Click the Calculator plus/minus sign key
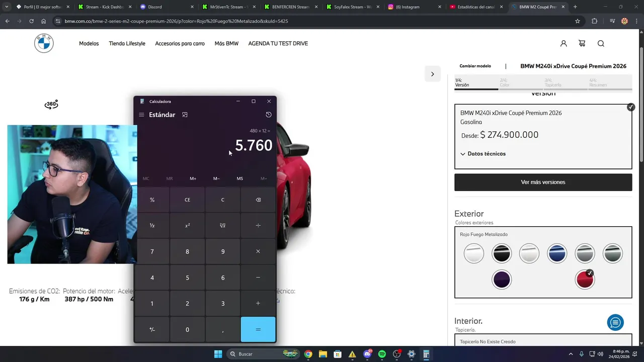Screen dimensions: 644x362 [152, 329]
